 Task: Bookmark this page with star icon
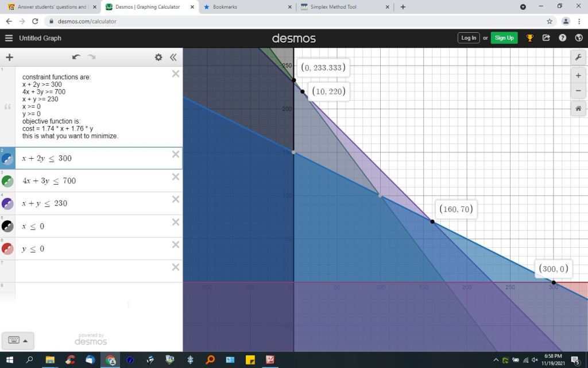click(550, 21)
